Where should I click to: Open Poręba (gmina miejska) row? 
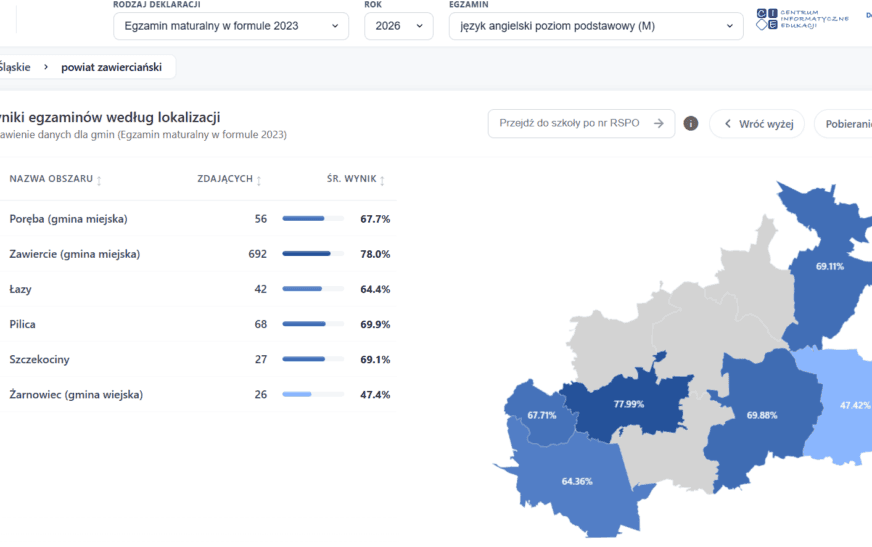tap(197, 219)
